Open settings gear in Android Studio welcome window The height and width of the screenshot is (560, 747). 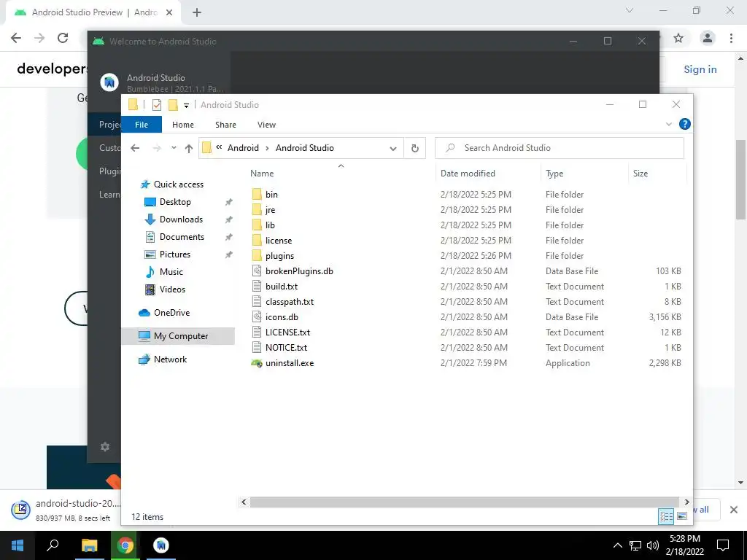105,447
